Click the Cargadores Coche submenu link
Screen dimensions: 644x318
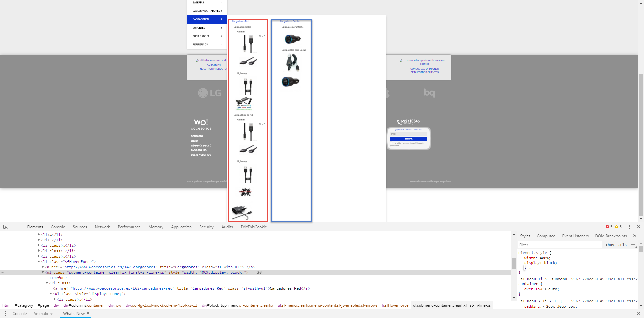coord(290,21)
